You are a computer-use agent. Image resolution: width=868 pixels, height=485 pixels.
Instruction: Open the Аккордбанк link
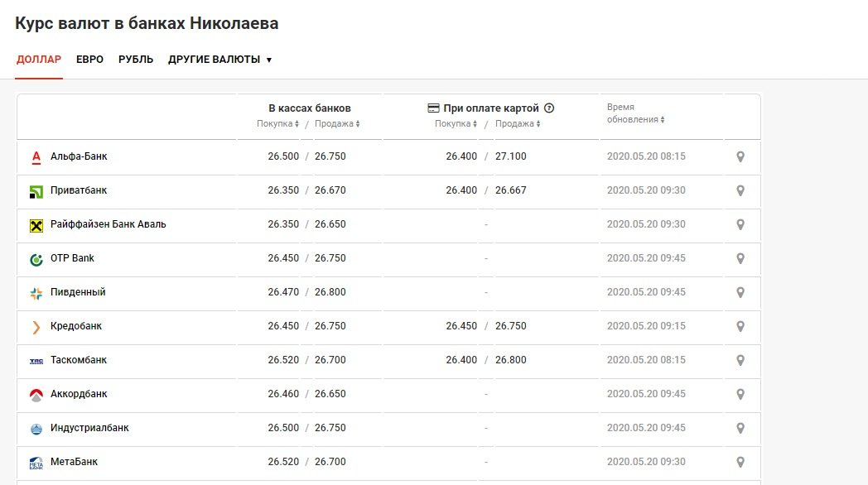click(79, 394)
